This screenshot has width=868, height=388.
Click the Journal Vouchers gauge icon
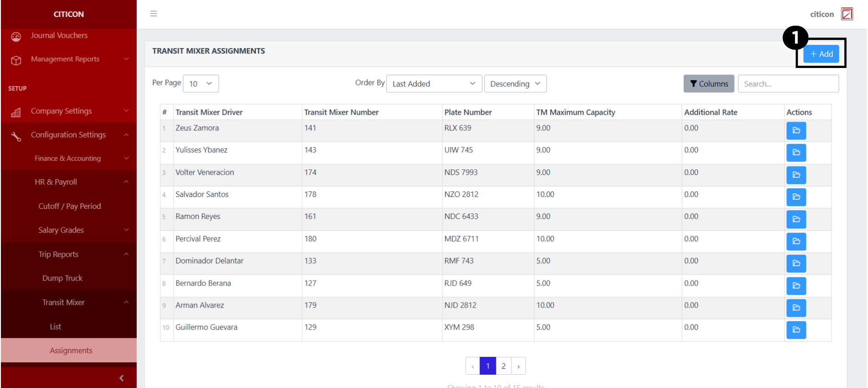[x=16, y=37]
